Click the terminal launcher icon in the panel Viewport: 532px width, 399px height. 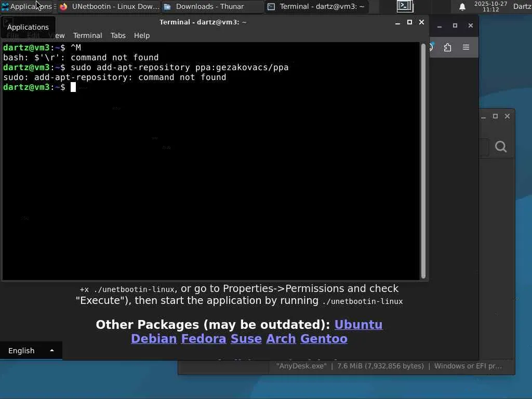pos(405,6)
